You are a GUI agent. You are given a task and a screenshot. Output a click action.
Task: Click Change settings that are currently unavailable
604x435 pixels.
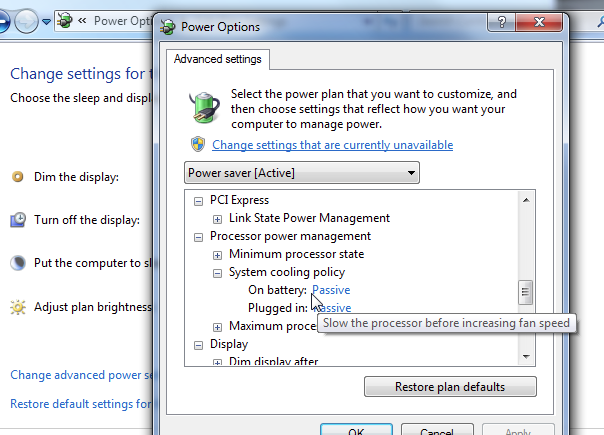click(332, 145)
